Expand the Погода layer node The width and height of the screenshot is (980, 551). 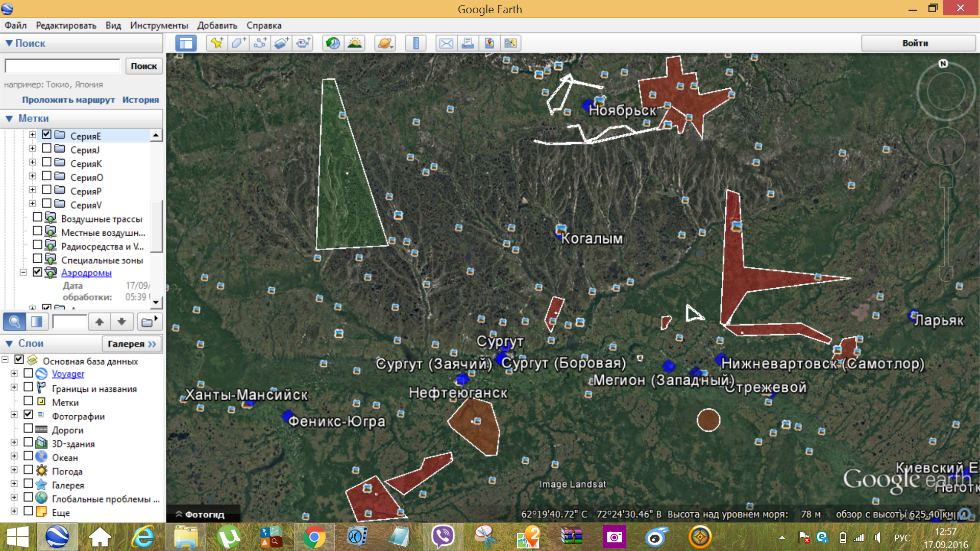point(14,470)
